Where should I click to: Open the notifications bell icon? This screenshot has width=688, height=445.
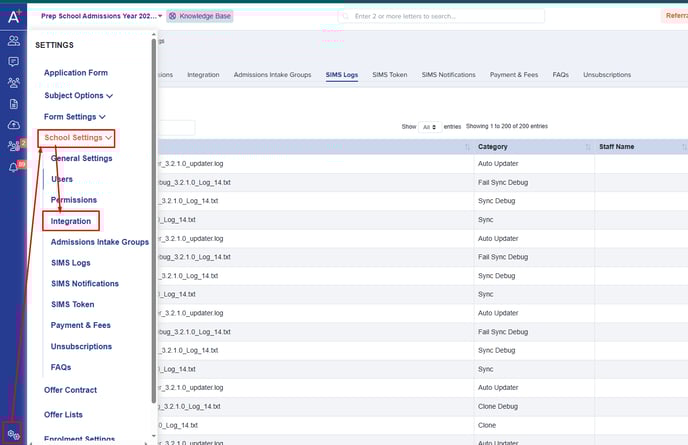tap(14, 167)
